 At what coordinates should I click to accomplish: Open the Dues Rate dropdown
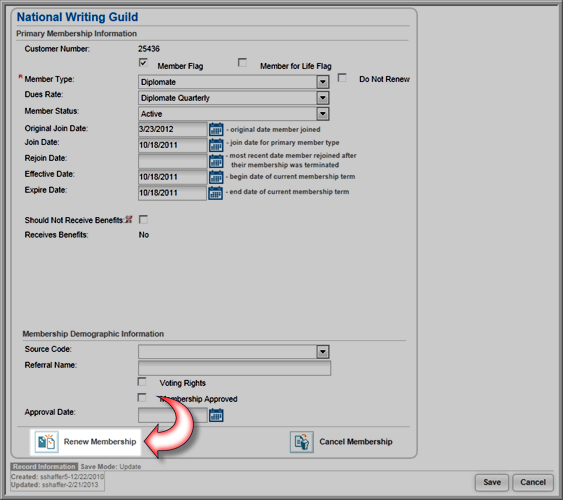[323, 98]
